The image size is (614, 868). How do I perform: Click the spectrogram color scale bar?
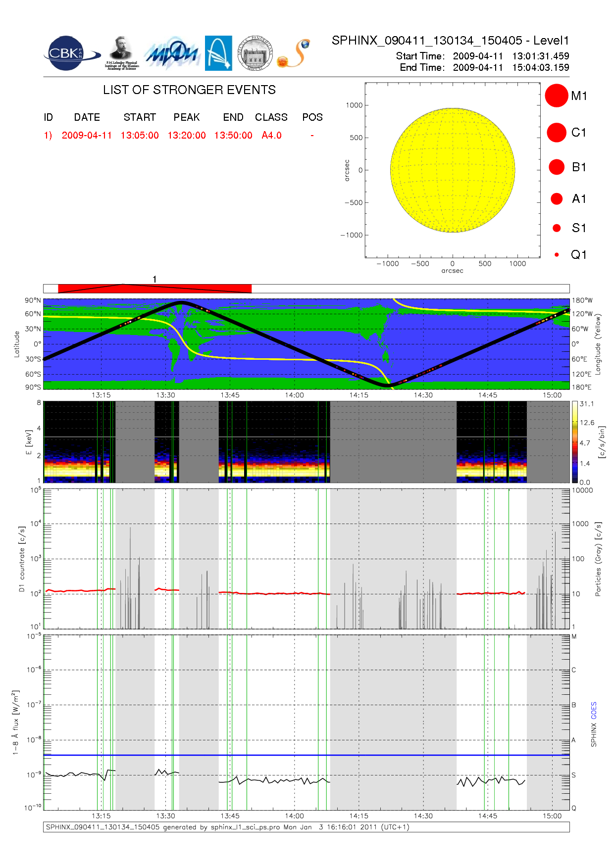574,442
